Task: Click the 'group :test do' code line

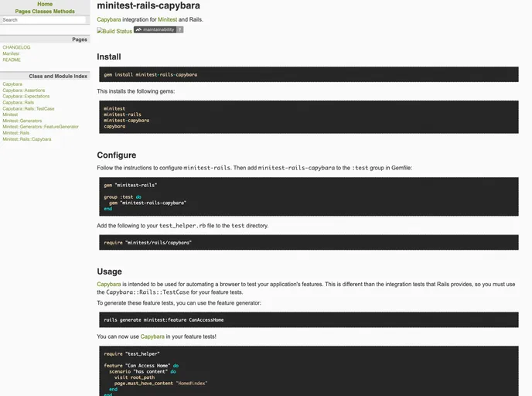Action: click(122, 197)
